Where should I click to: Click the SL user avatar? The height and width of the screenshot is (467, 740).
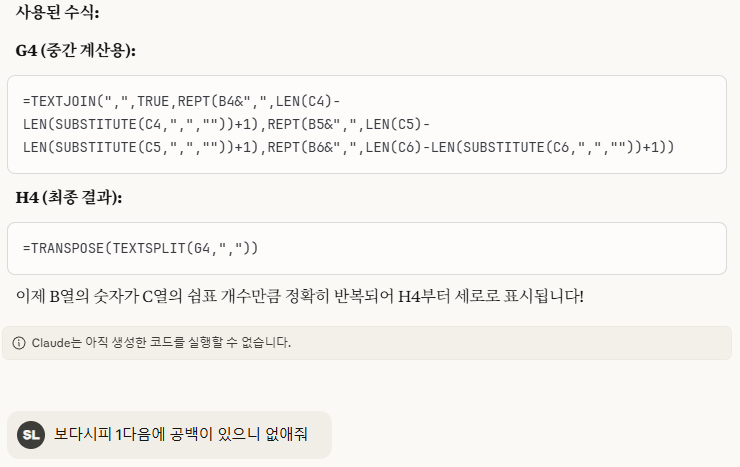(31, 434)
